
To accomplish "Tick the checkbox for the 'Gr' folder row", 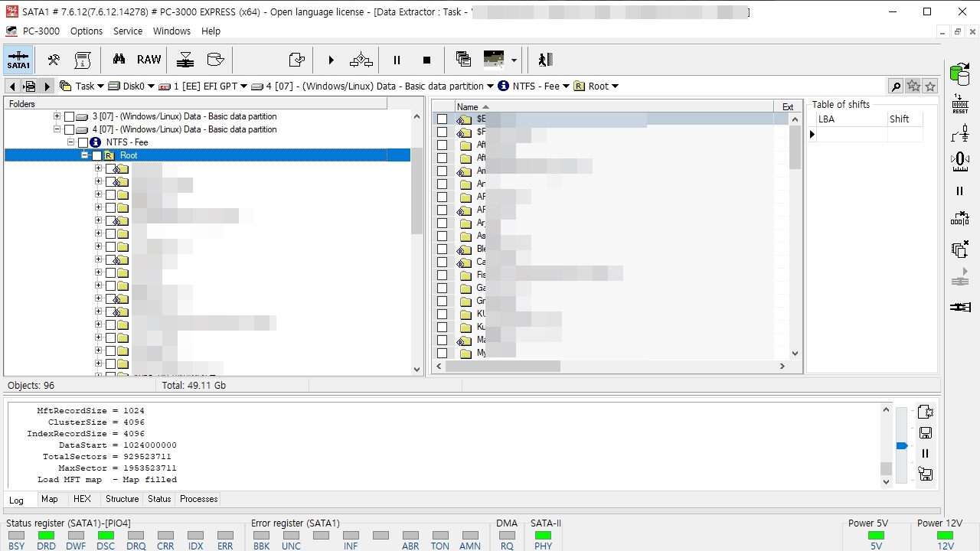I will 442,301.
